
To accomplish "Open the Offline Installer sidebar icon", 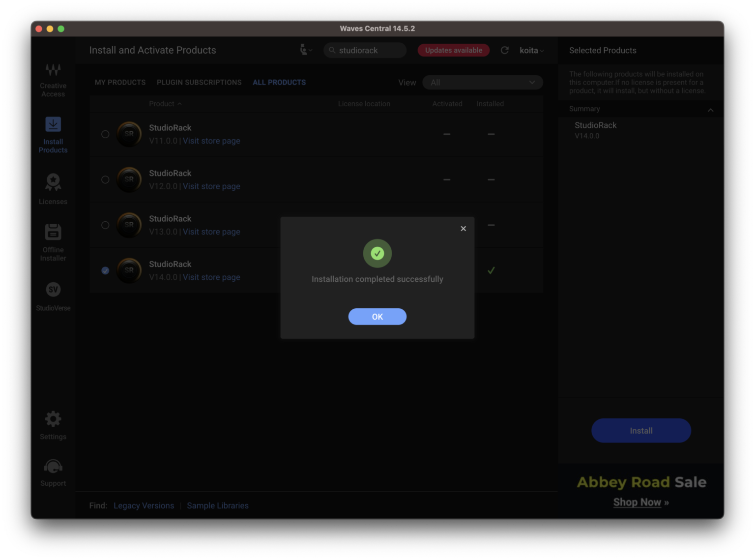I will 53,232.
